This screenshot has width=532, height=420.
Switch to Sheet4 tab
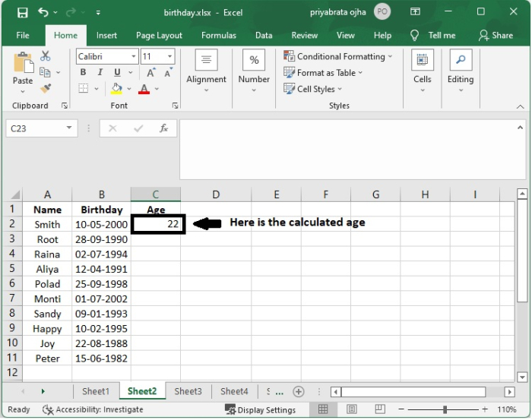coord(234,391)
